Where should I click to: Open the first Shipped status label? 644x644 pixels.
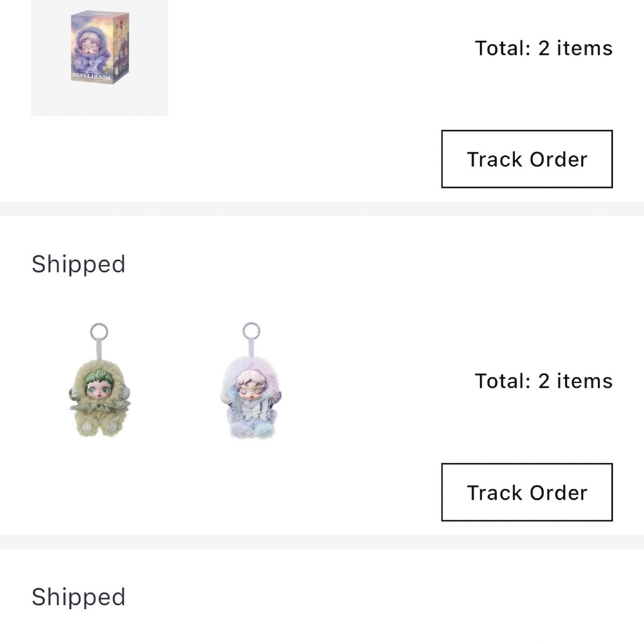79,264
